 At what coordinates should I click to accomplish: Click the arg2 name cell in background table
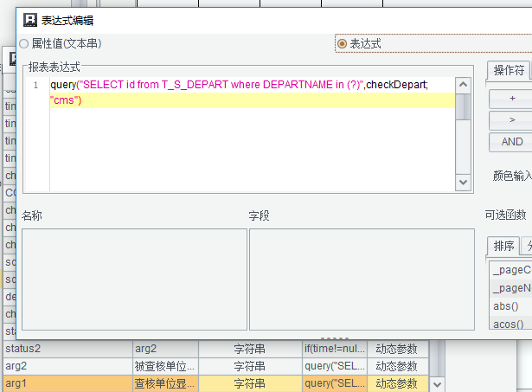point(67,366)
